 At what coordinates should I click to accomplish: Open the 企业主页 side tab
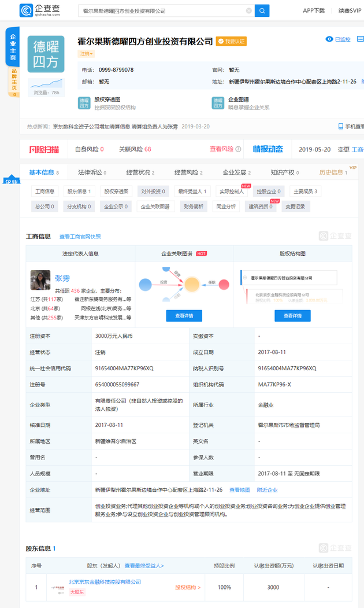[13, 47]
